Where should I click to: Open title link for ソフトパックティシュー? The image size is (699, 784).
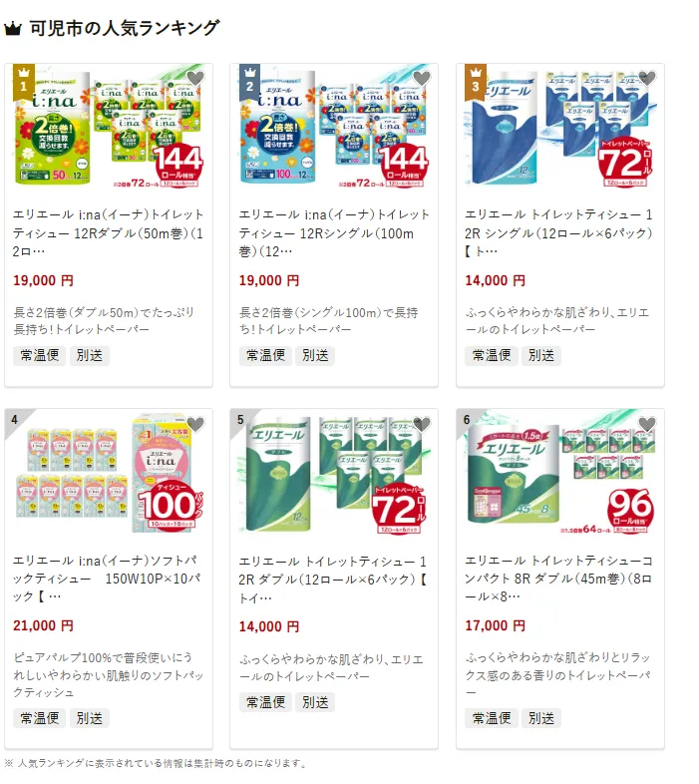[x=107, y=579]
